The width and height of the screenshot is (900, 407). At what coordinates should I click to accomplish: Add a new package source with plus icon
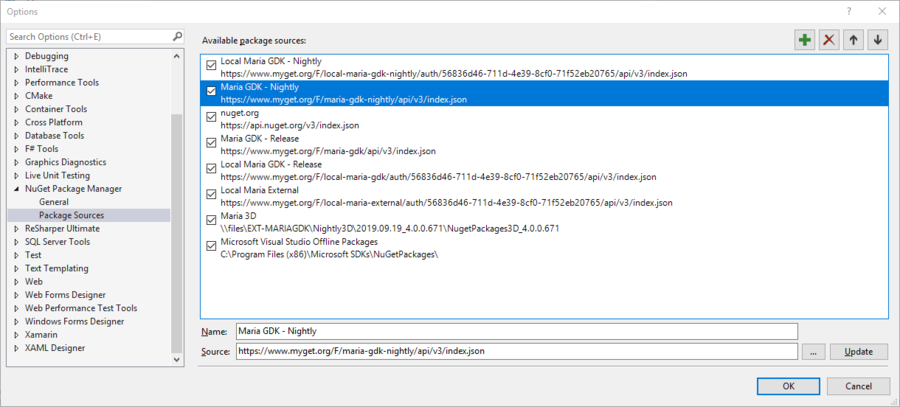pyautogui.click(x=805, y=40)
